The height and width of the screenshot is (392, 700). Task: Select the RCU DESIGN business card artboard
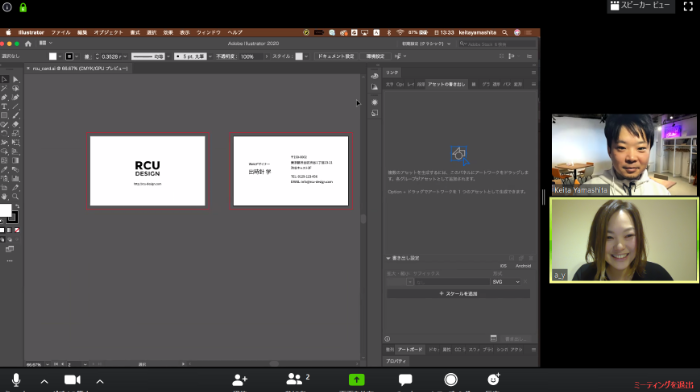click(147, 171)
